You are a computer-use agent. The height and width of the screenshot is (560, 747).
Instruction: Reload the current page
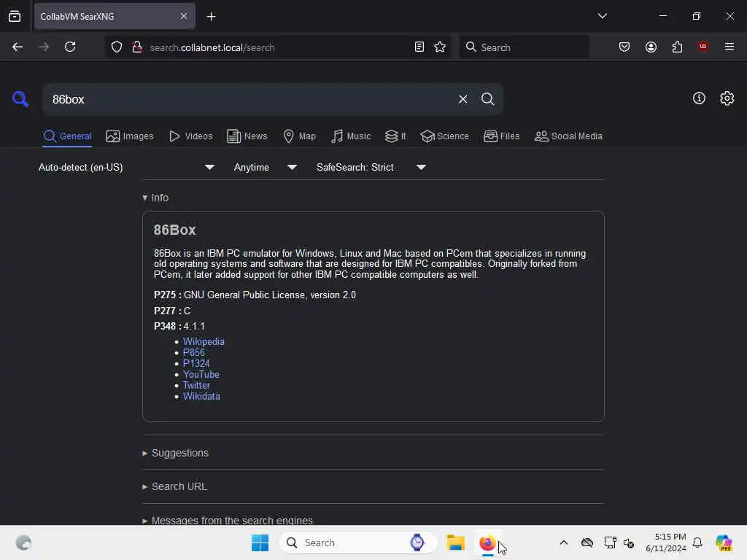pyautogui.click(x=70, y=47)
